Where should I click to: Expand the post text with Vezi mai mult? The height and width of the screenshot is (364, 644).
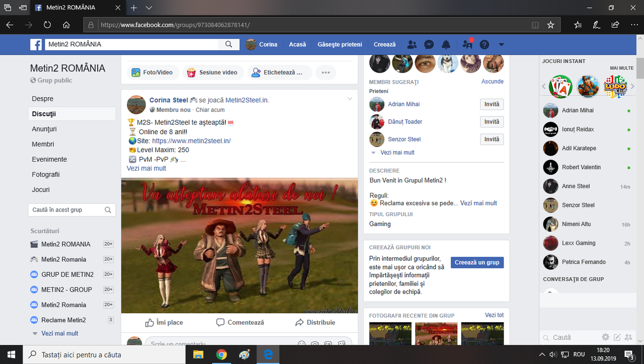coord(146,168)
